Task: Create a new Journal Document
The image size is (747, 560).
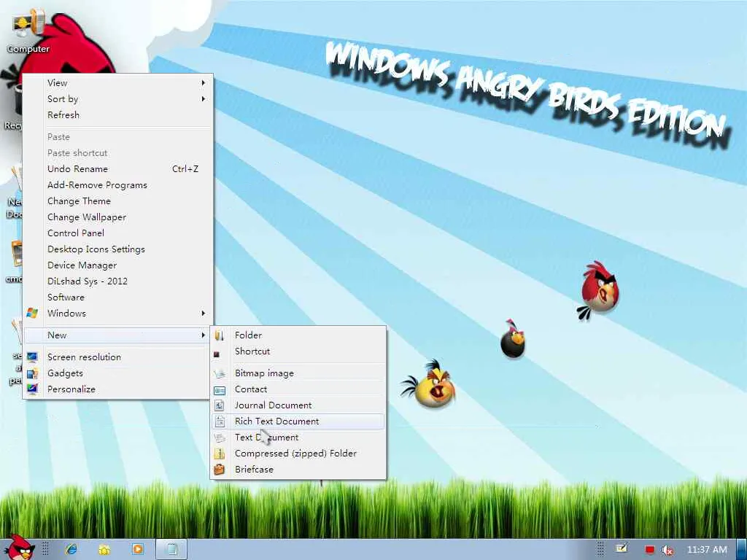Action: (298, 405)
